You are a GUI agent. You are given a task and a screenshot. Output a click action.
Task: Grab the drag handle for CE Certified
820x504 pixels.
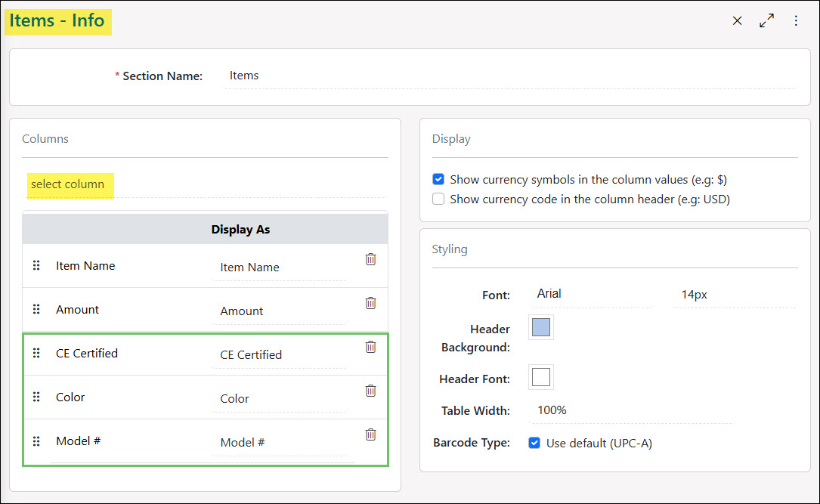pos(36,354)
